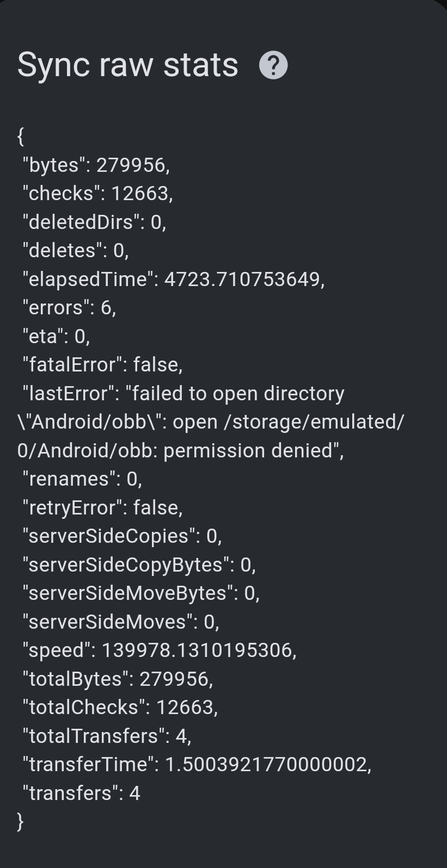Select the transferTime value line
Image resolution: width=447 pixels, height=868 pixels.
click(197, 764)
